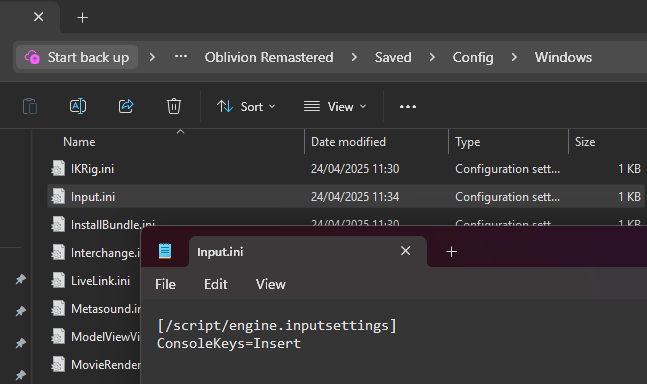
Task: Expand chevron after Saved breadcrumb
Action: point(432,57)
